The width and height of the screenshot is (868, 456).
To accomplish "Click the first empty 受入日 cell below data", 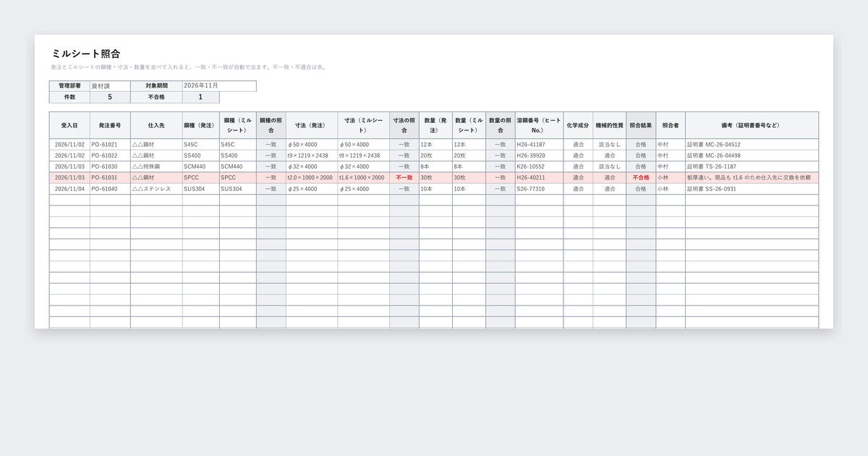I will point(69,200).
